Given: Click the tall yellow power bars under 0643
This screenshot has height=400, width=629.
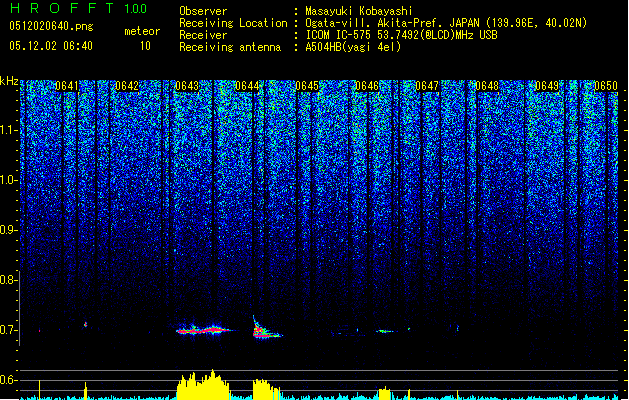Looking at the screenshot, I should coord(203,386).
